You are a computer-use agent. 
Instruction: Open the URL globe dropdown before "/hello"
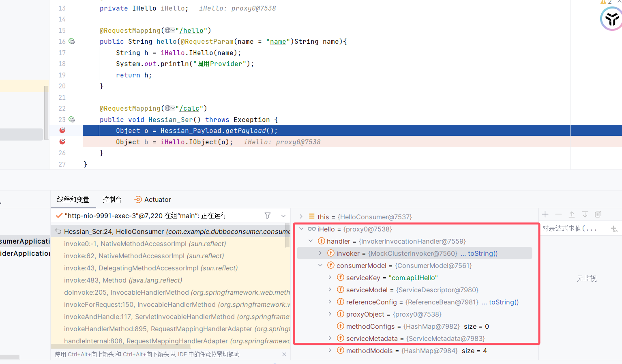[x=170, y=30]
